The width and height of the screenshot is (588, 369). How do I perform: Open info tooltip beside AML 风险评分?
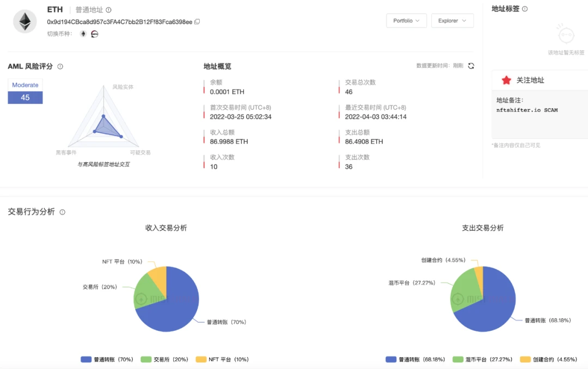tap(60, 66)
